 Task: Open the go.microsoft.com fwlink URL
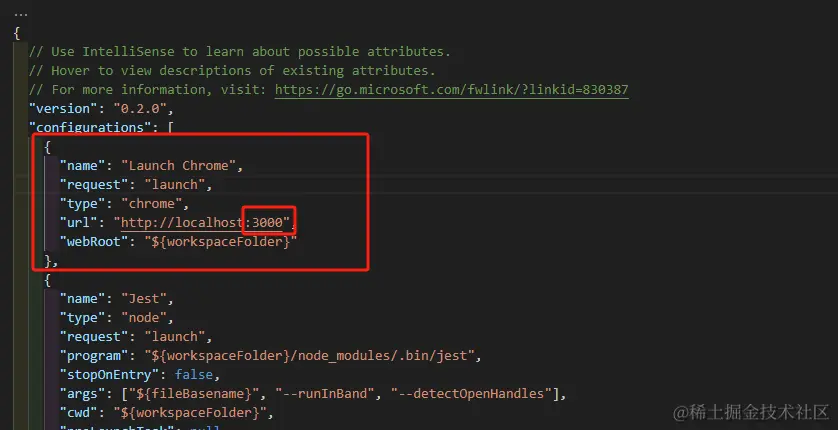[452, 89]
